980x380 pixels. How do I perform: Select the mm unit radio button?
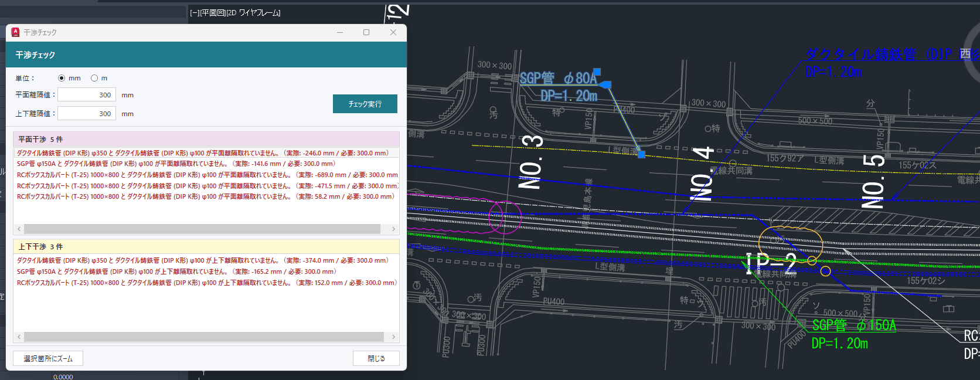pyautogui.click(x=62, y=78)
